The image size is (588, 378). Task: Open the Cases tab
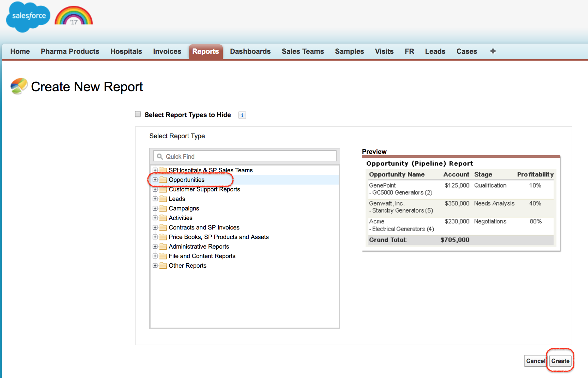pyautogui.click(x=467, y=51)
